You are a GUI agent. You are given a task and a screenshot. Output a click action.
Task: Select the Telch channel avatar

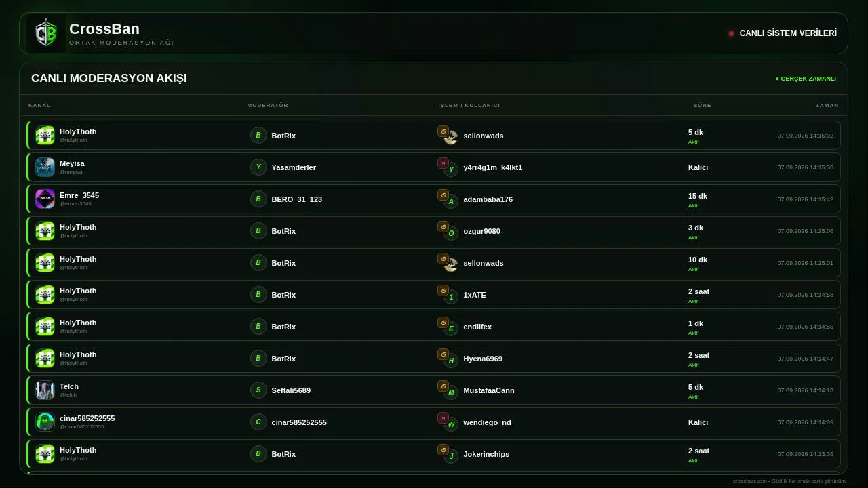coord(45,390)
